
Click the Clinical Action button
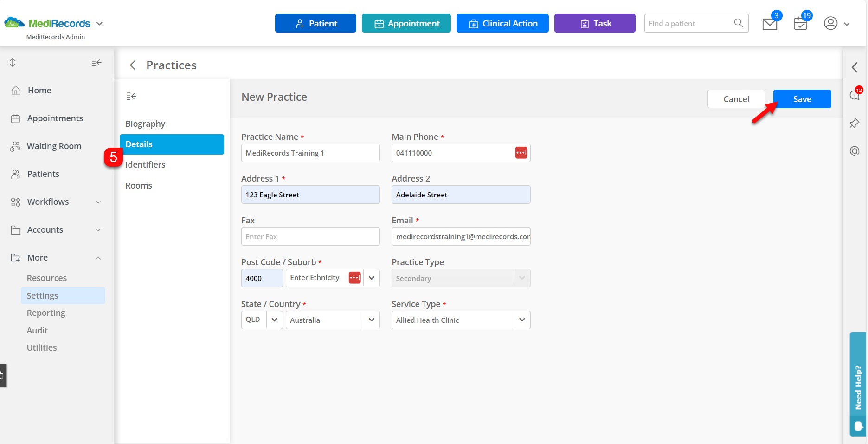click(502, 23)
